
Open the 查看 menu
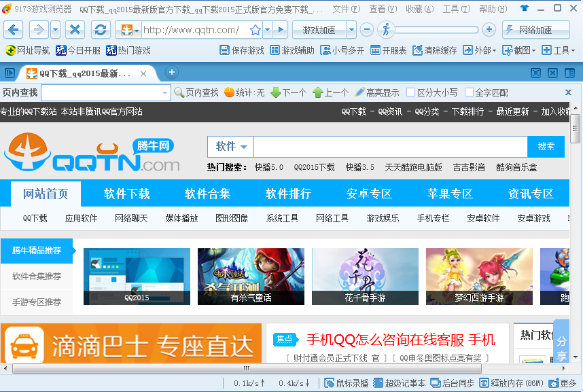click(x=383, y=9)
